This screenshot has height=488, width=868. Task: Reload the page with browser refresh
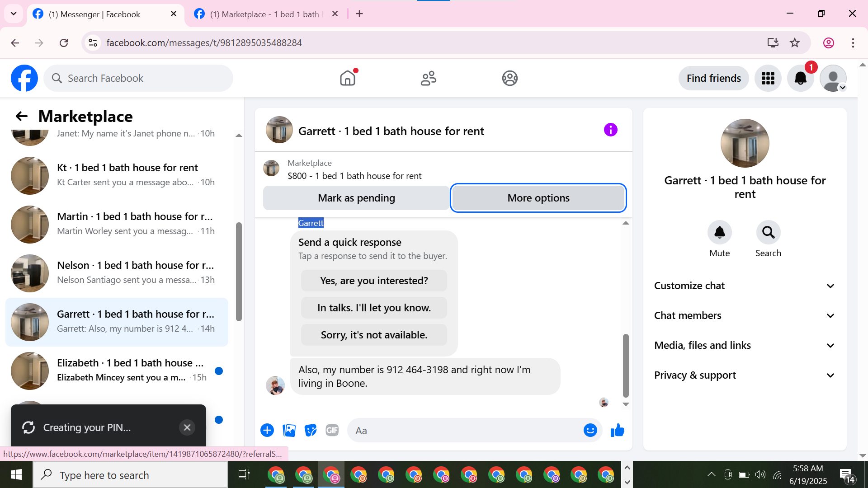(64, 42)
